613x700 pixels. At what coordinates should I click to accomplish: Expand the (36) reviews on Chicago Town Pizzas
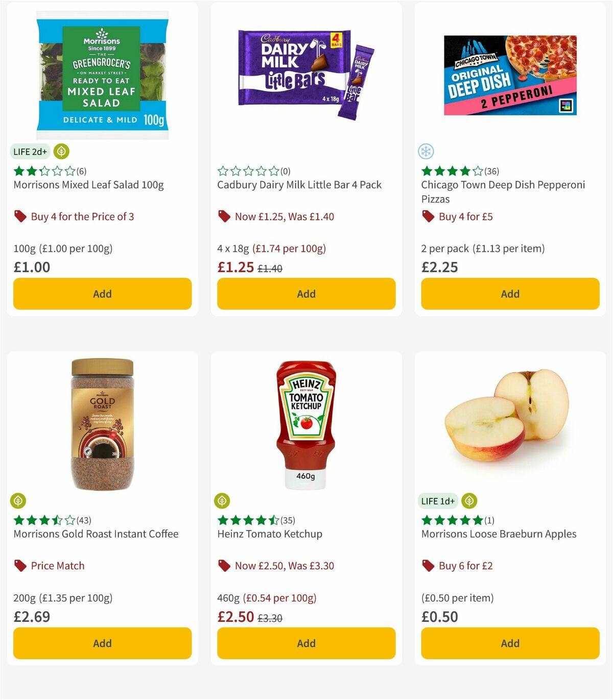tap(492, 172)
